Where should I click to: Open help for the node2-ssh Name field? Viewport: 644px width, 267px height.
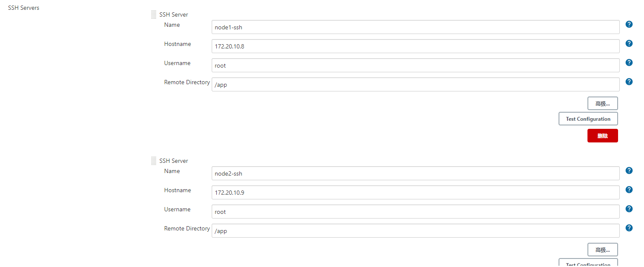(x=629, y=170)
